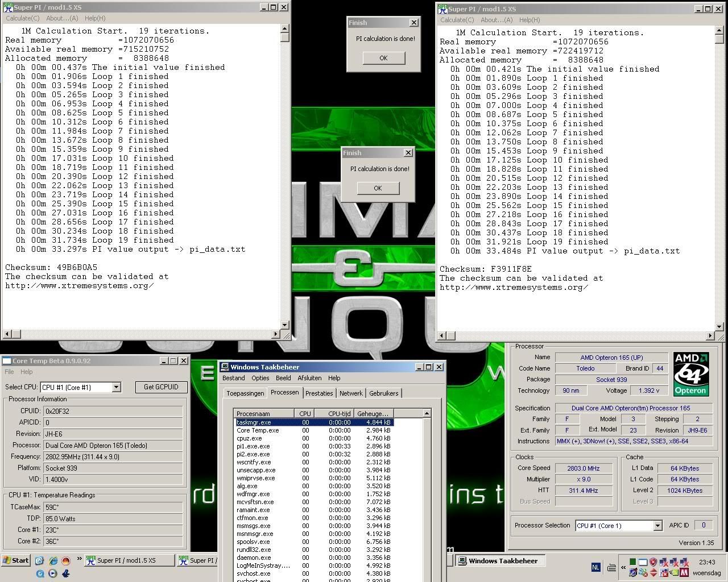Open the orange browser quick launch icon

coord(66,560)
